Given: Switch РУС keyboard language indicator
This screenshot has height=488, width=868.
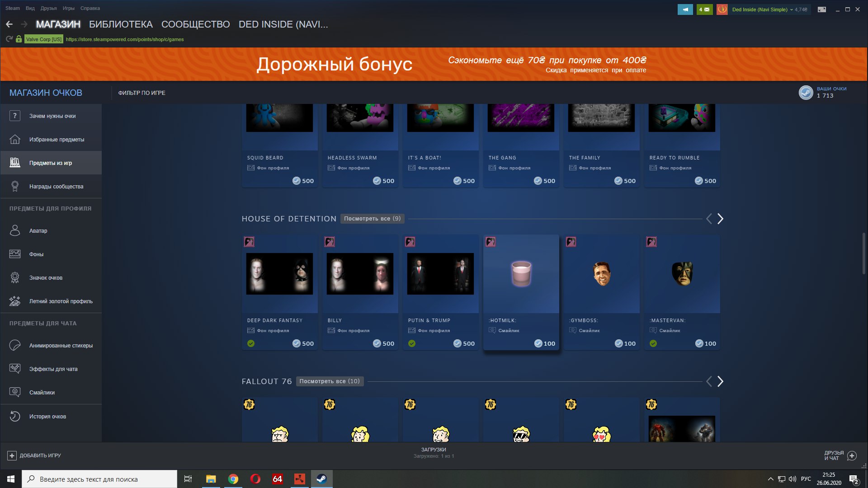Looking at the screenshot, I should click(806, 479).
